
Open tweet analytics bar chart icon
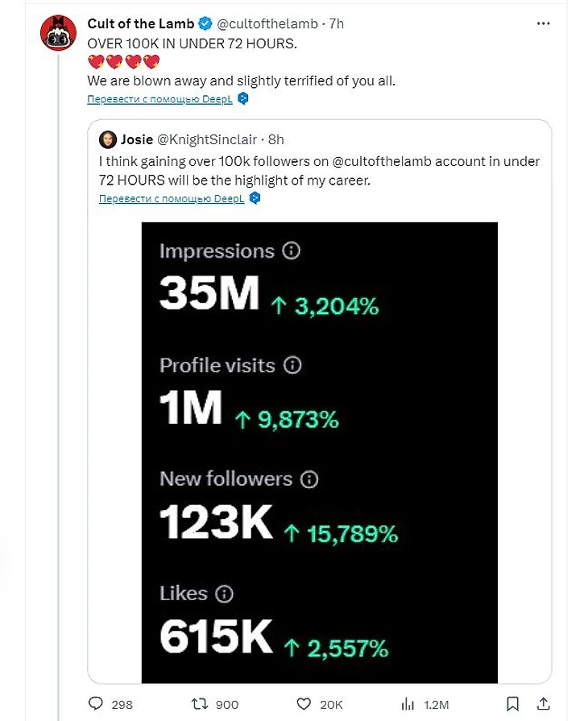408,704
